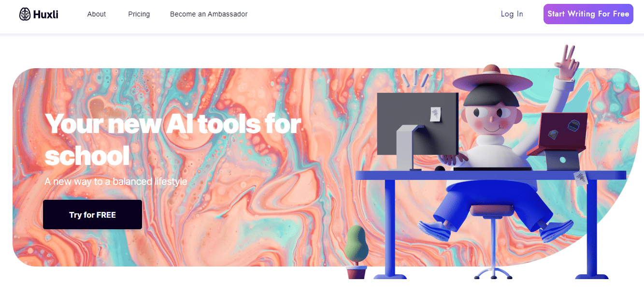
Task: Click the Huxli brain logo icon
Action: click(x=25, y=14)
